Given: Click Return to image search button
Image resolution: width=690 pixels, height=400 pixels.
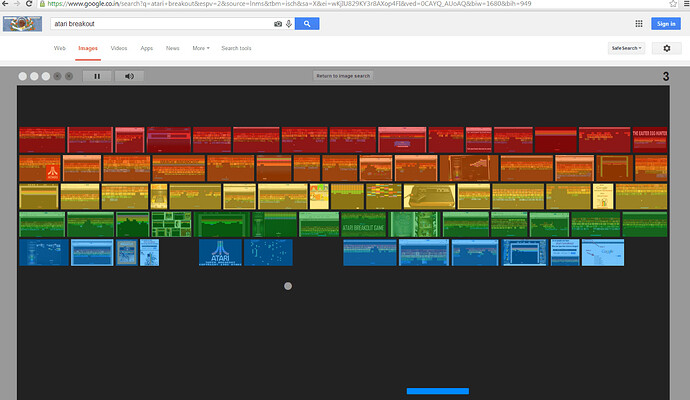Looking at the screenshot, I should tap(343, 76).
